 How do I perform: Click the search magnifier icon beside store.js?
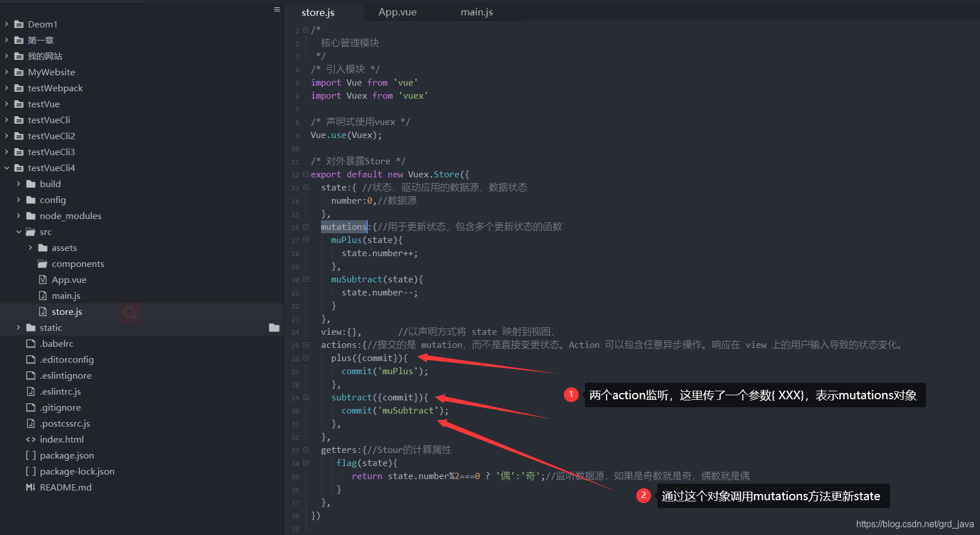pos(130,313)
